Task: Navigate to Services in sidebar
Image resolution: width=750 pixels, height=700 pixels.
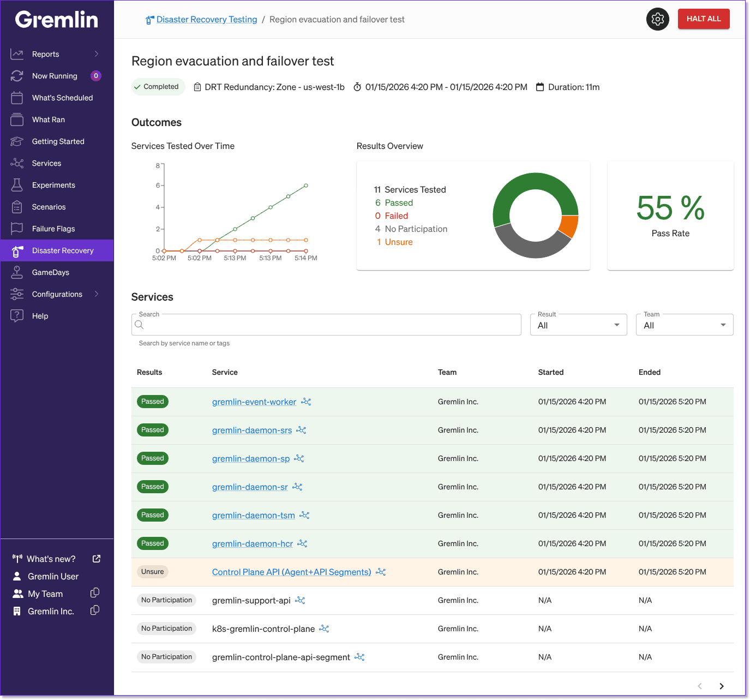Action: tap(46, 163)
